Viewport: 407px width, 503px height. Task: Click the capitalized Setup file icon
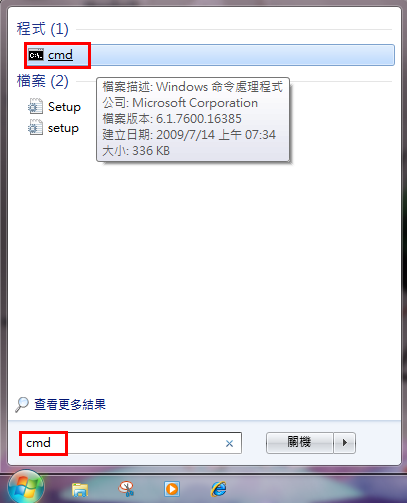pyautogui.click(x=35, y=107)
